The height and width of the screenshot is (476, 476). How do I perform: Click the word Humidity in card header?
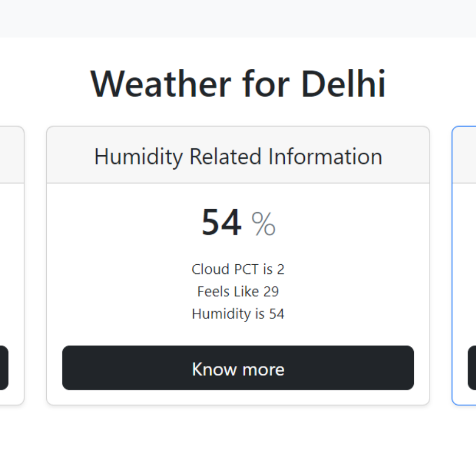click(138, 156)
